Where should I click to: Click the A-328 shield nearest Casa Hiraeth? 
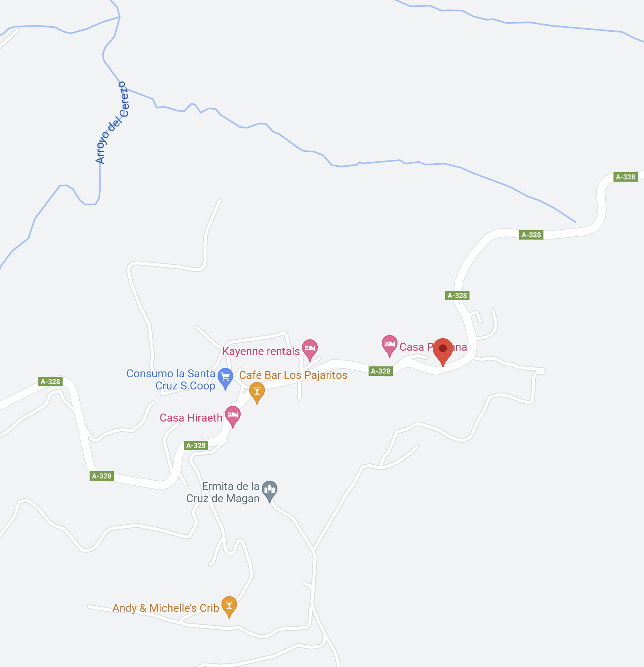tap(196, 445)
